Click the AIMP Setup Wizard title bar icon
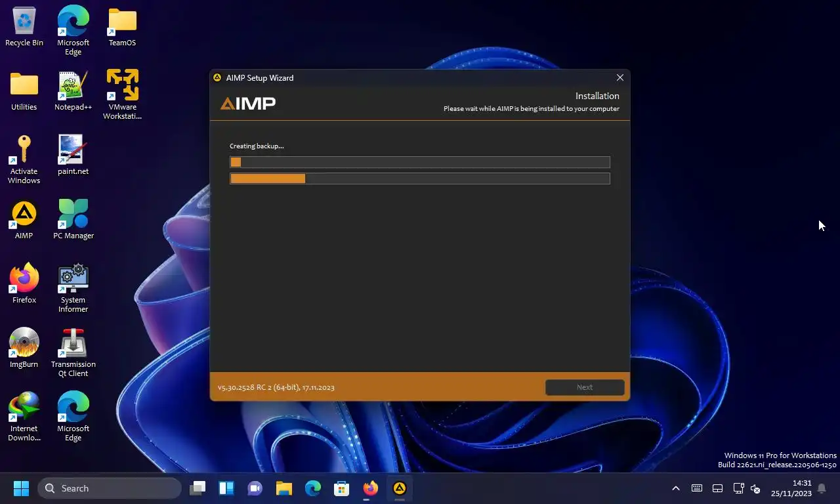Screen dimensions: 840x504 217,77
